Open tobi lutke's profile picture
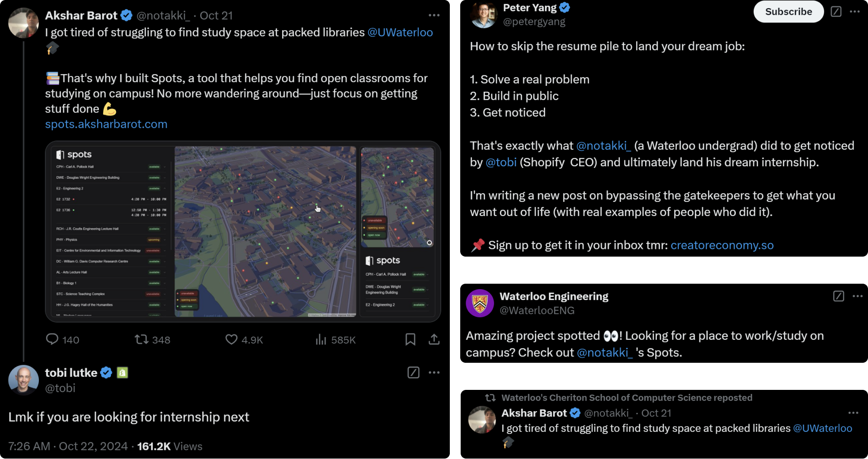 [24, 379]
